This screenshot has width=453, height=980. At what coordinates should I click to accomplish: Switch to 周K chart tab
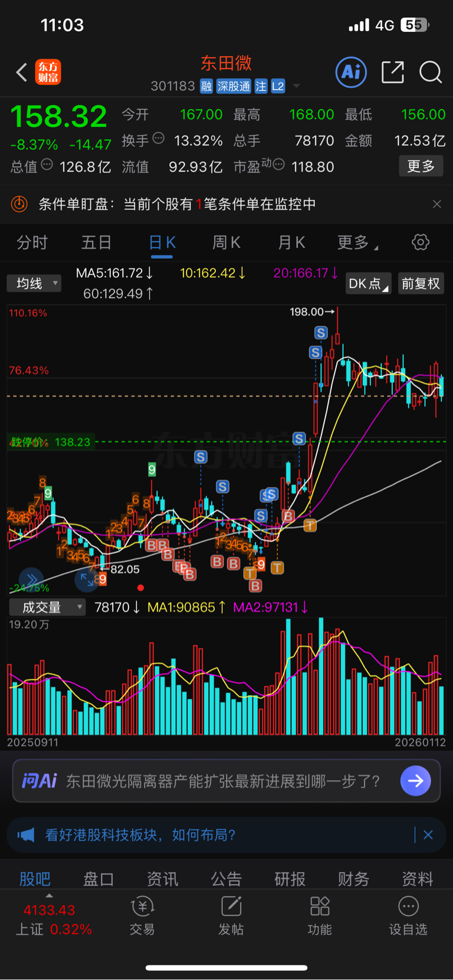(x=226, y=243)
